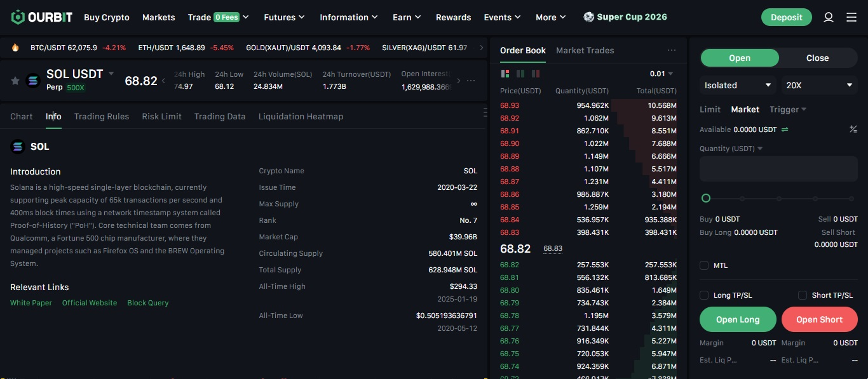Viewport: 868px width, 379px height.
Task: Open SOL USDT pair selector dropdown
Action: [111, 74]
